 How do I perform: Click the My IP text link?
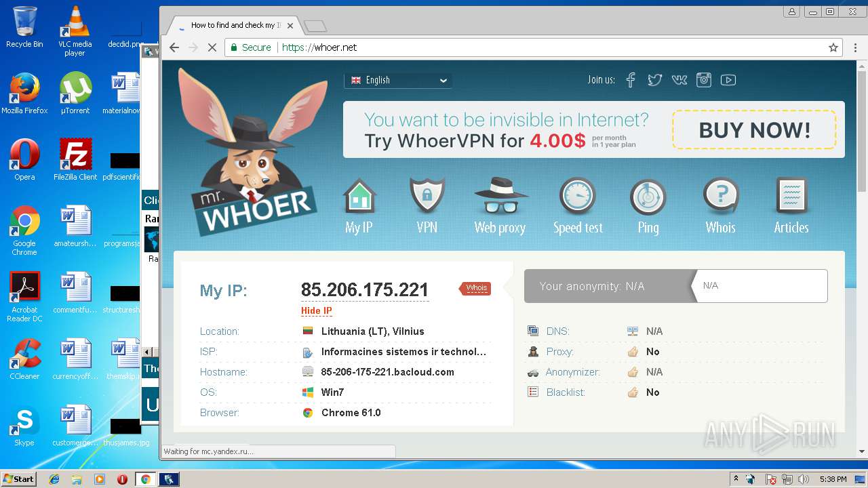pyautogui.click(x=359, y=228)
